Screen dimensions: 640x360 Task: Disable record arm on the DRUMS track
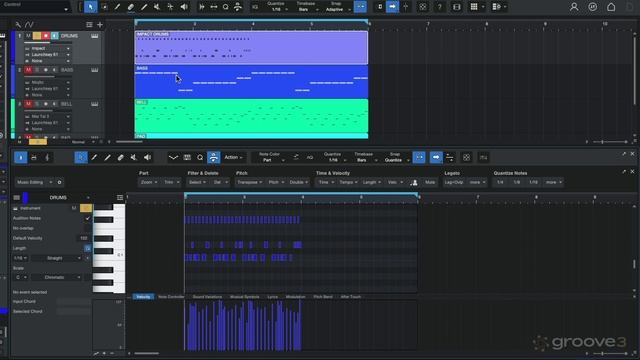coord(46,36)
